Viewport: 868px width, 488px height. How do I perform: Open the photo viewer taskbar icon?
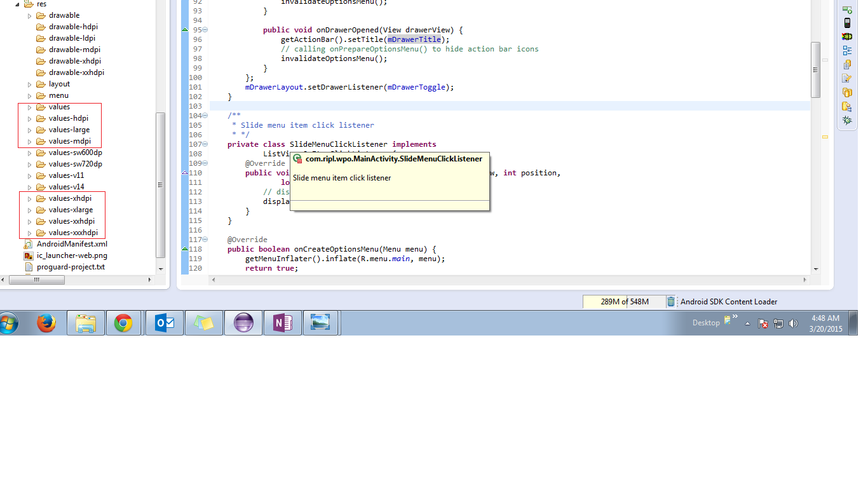(320, 323)
